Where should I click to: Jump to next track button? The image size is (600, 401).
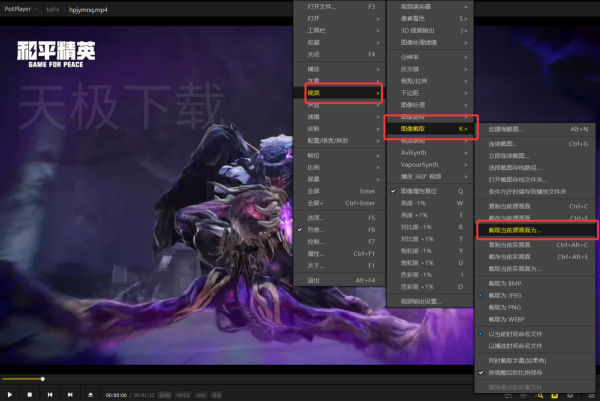pyautogui.click(x=70, y=394)
